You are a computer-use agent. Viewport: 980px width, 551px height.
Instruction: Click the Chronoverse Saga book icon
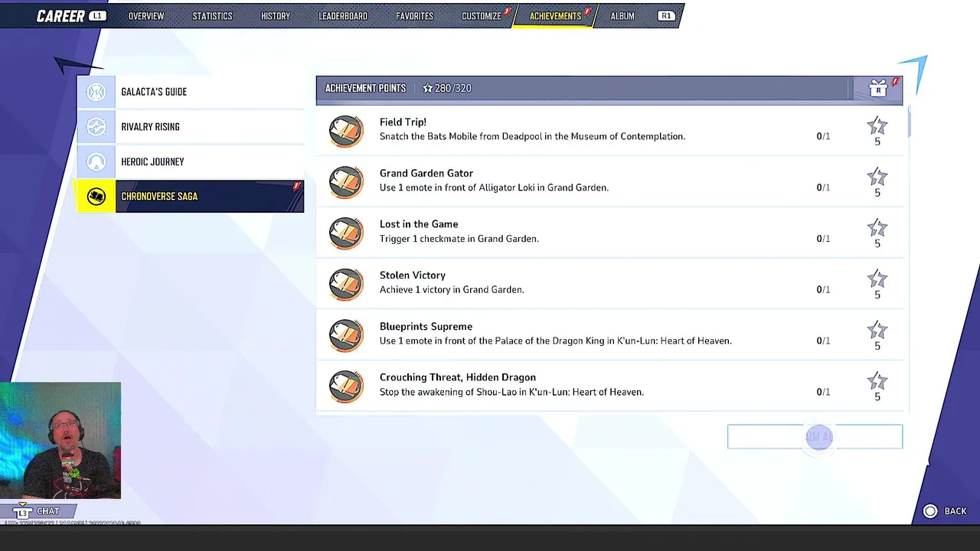pos(96,197)
